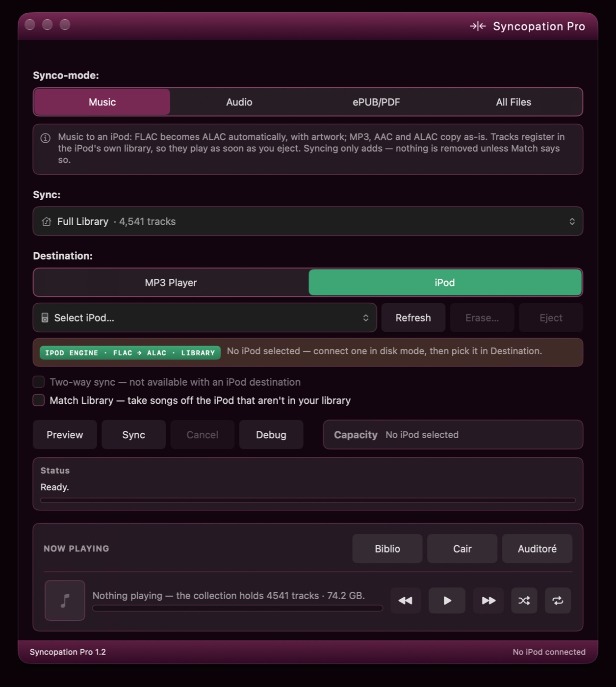Click the IPOD ENGINE · FLAC → ALAC · LIBRARY badge
616x687 pixels.
tap(130, 353)
